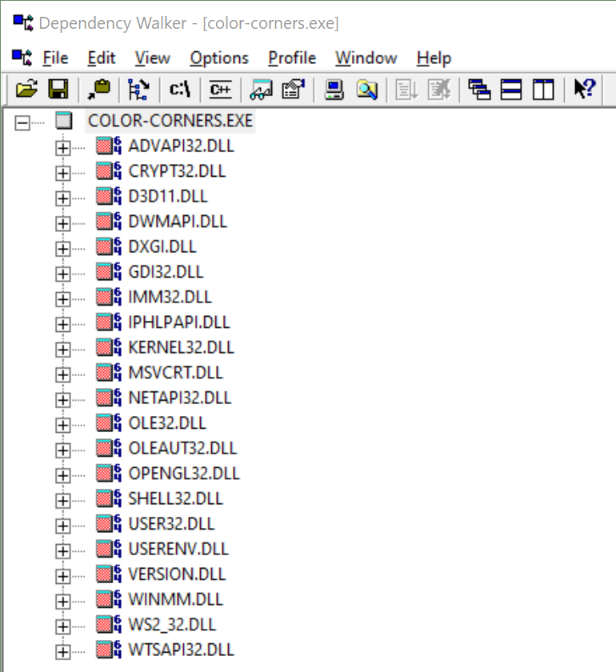
Task: Click the greyed Start Profiling icon
Action: point(406,90)
